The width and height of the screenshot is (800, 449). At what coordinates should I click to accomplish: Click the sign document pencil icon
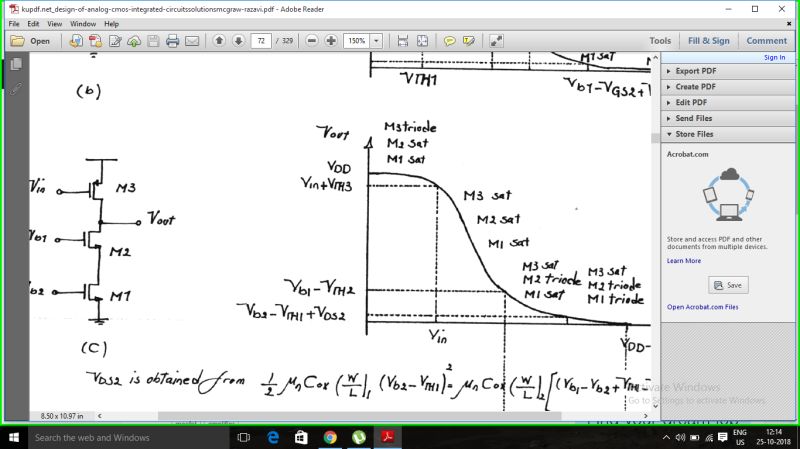click(x=115, y=41)
